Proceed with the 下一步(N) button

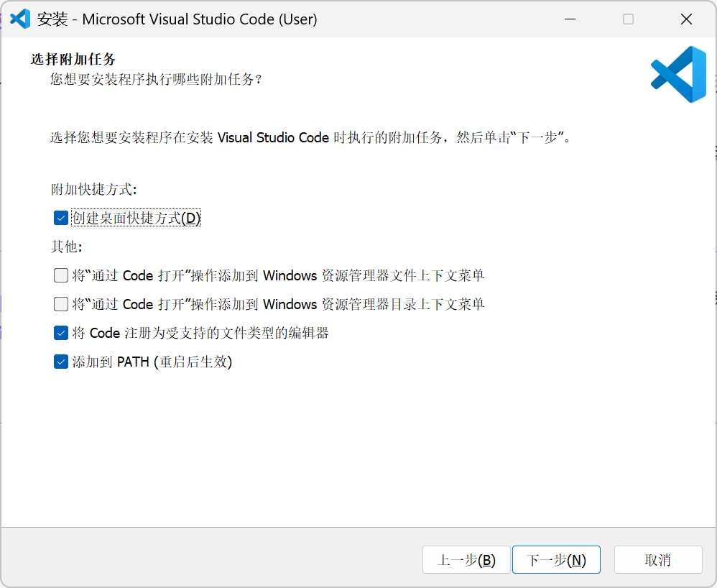556,560
